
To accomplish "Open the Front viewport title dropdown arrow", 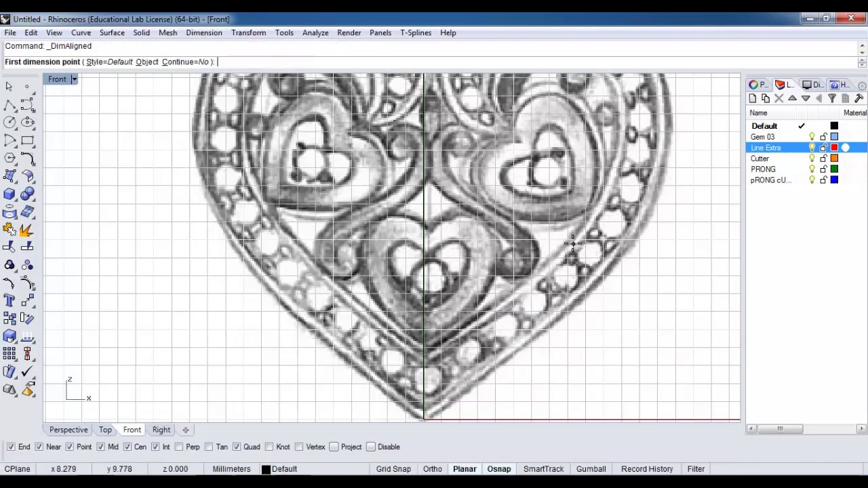I will point(74,79).
